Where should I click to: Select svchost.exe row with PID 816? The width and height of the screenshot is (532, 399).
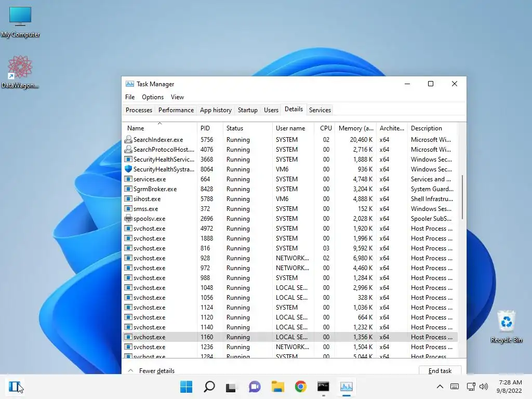[x=290, y=248]
